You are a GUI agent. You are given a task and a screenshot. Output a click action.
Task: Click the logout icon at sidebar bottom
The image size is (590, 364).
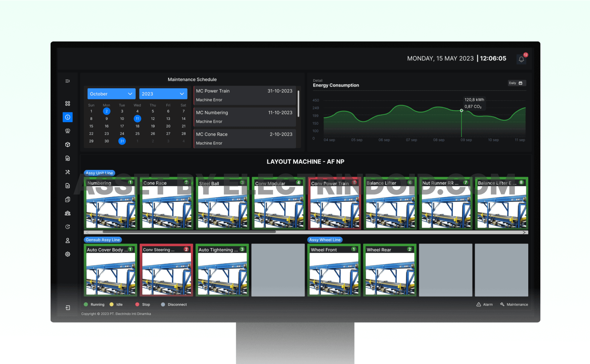click(68, 308)
